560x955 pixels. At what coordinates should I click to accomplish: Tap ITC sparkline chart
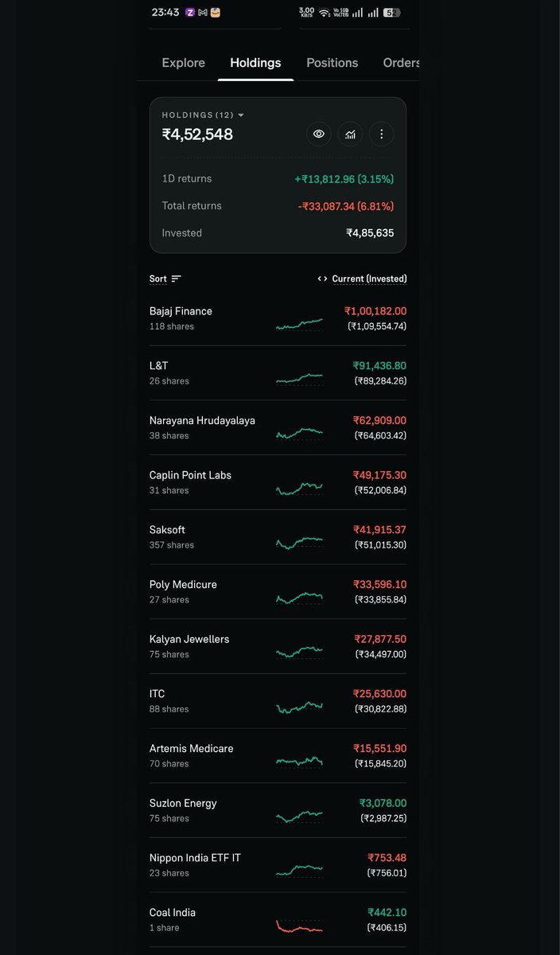click(x=299, y=707)
